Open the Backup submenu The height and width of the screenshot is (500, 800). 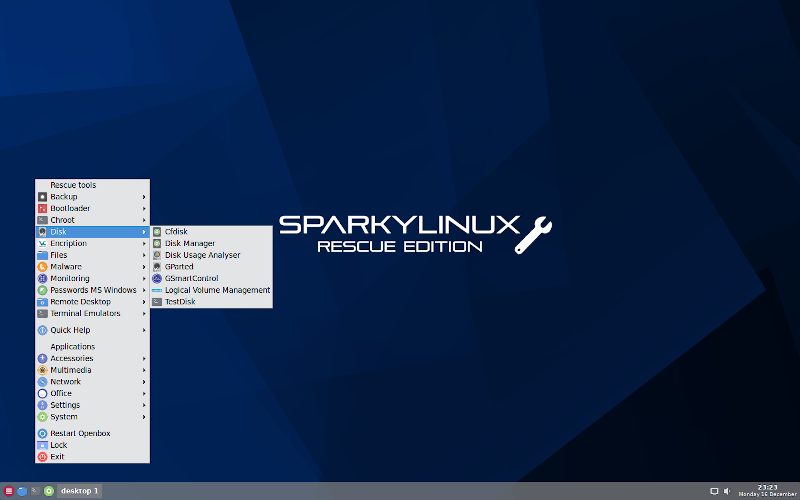point(92,197)
